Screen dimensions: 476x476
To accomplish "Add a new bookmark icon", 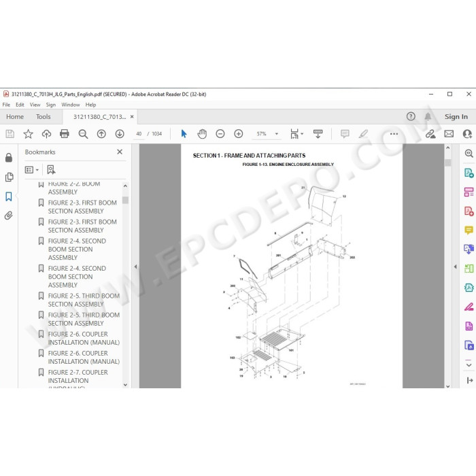I will [x=51, y=170].
